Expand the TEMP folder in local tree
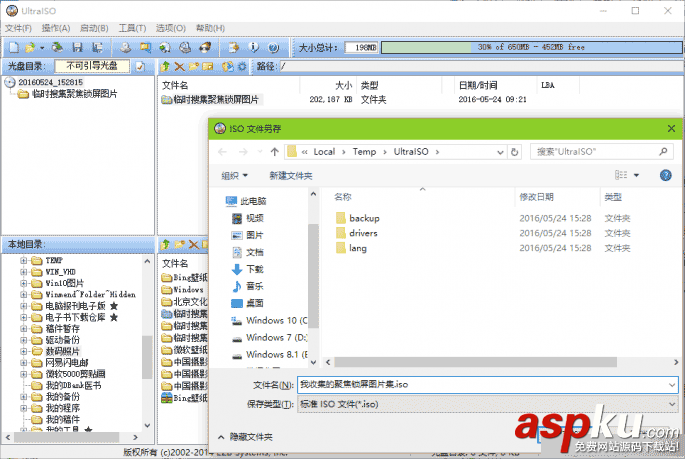The image size is (685, 459). [24, 261]
